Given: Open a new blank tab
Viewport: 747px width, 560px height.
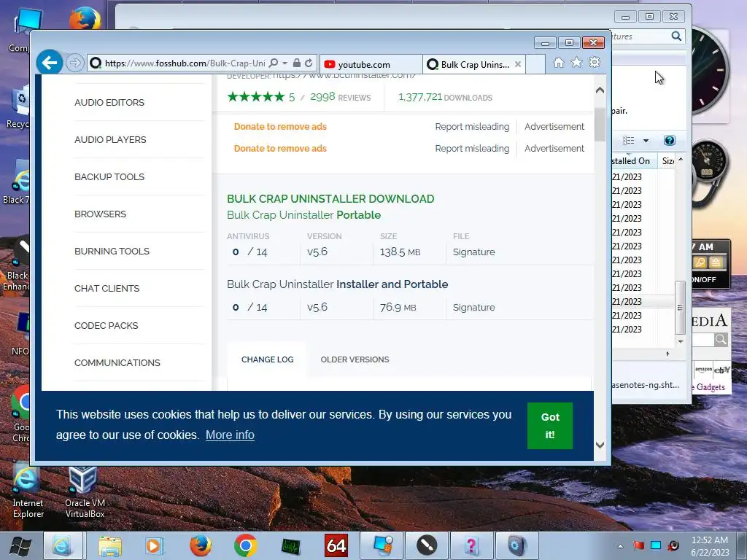Looking at the screenshot, I should (x=535, y=64).
